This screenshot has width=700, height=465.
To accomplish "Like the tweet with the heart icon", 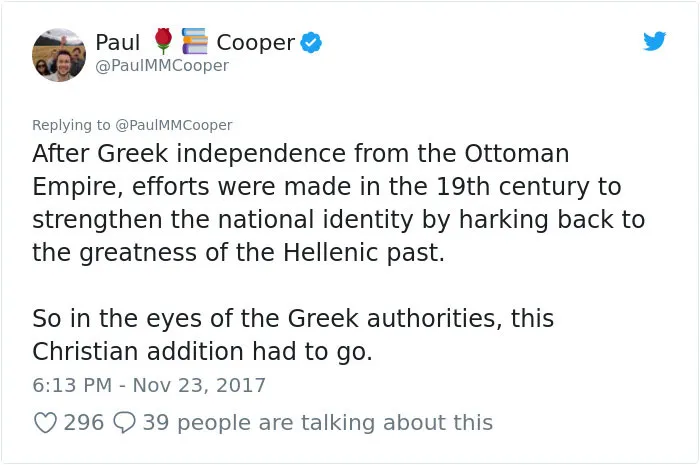I will 46,422.
